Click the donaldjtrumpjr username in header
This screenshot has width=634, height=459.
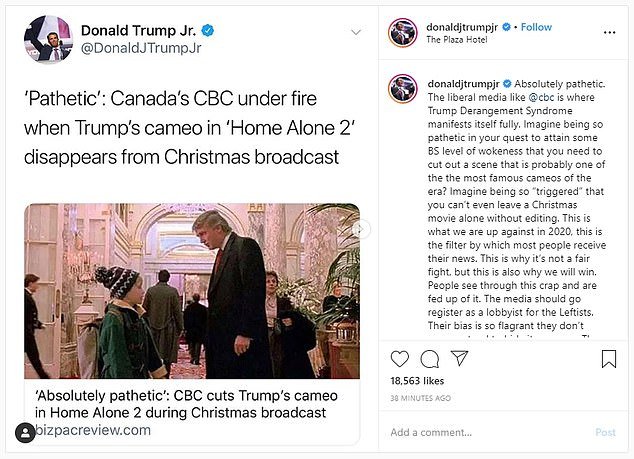(x=461, y=27)
